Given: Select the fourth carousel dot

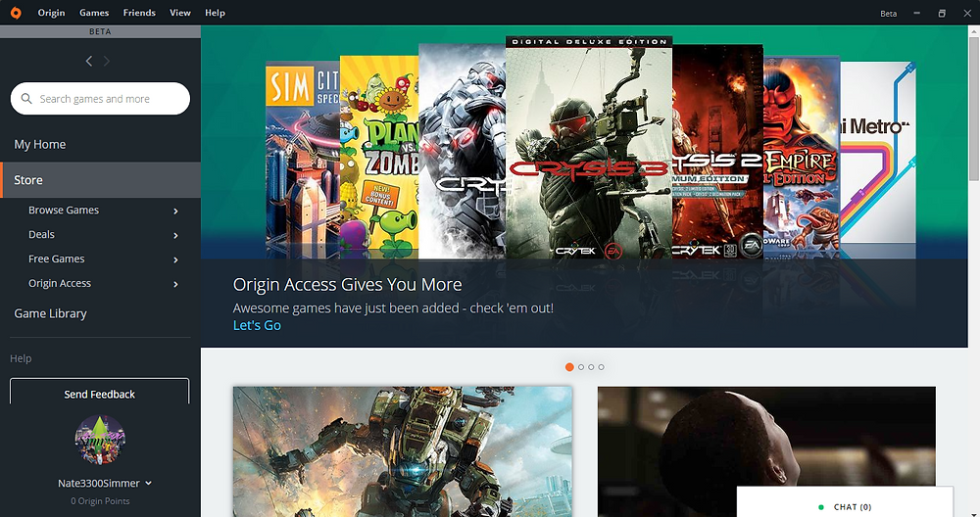Looking at the screenshot, I should [x=602, y=367].
